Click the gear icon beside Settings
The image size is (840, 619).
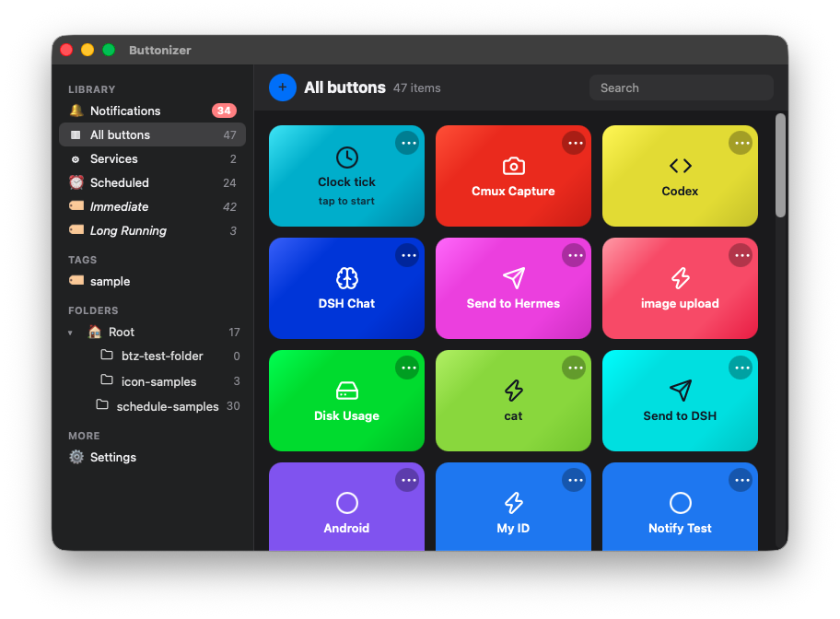tap(76, 457)
